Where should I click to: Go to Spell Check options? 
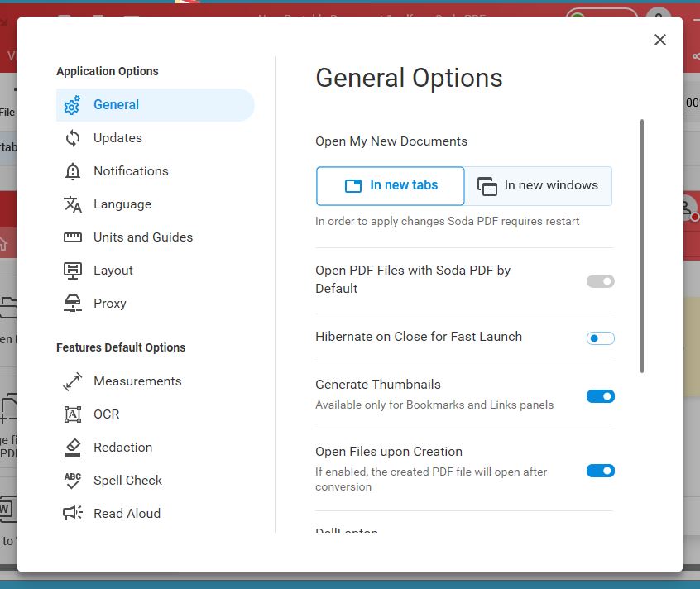[156, 481]
